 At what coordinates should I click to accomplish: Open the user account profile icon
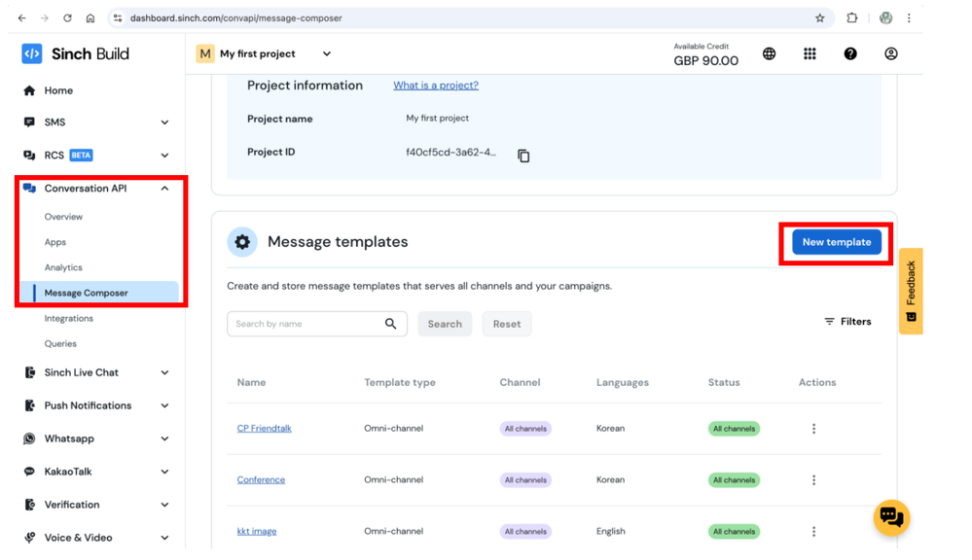[x=890, y=54]
